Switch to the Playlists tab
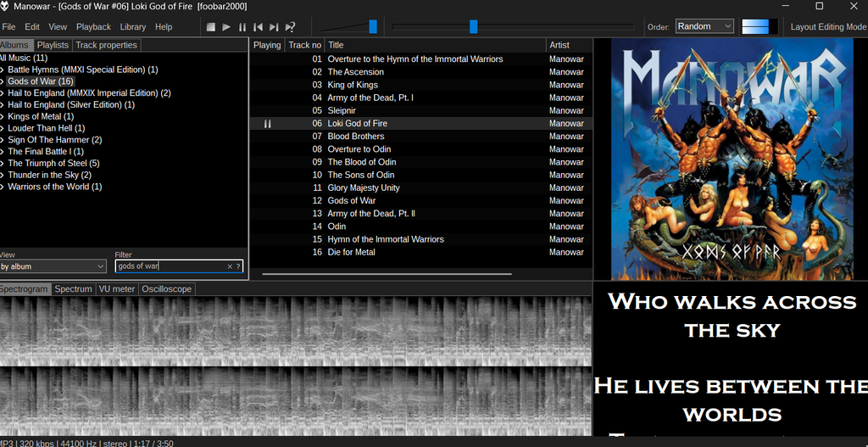 tap(53, 45)
